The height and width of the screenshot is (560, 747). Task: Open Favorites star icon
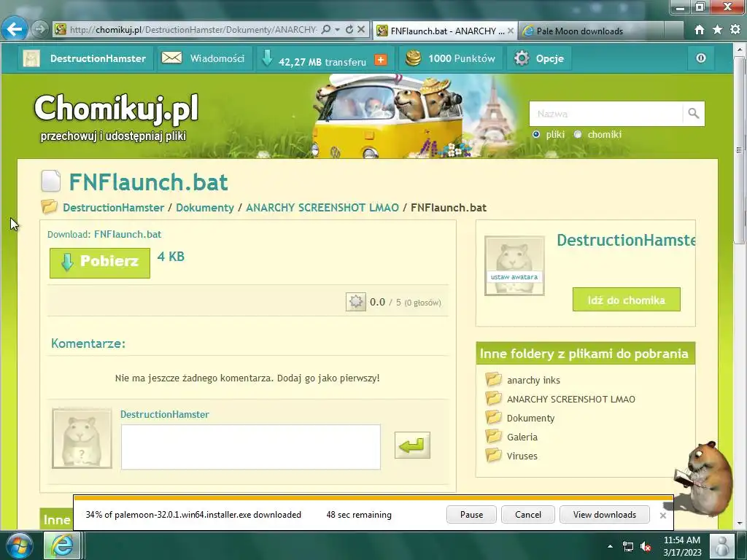717,29
